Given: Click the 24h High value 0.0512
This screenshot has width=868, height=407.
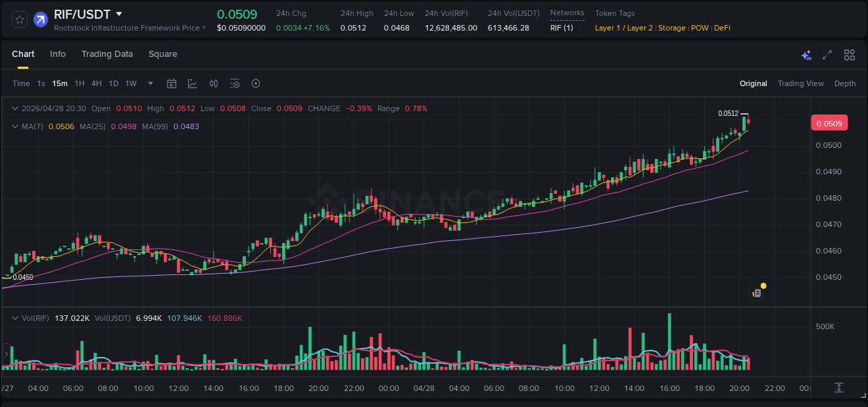Looking at the screenshot, I should tap(353, 28).
